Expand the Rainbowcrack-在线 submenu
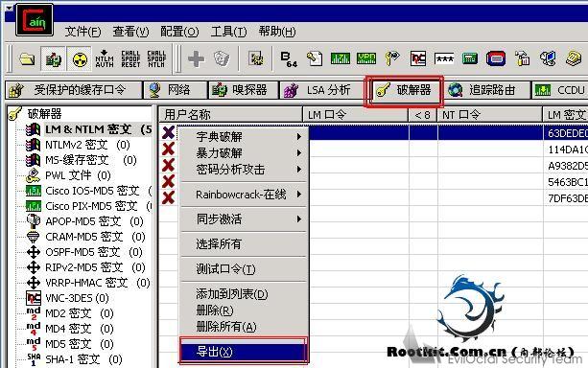This screenshot has width=588, height=368. (x=245, y=195)
